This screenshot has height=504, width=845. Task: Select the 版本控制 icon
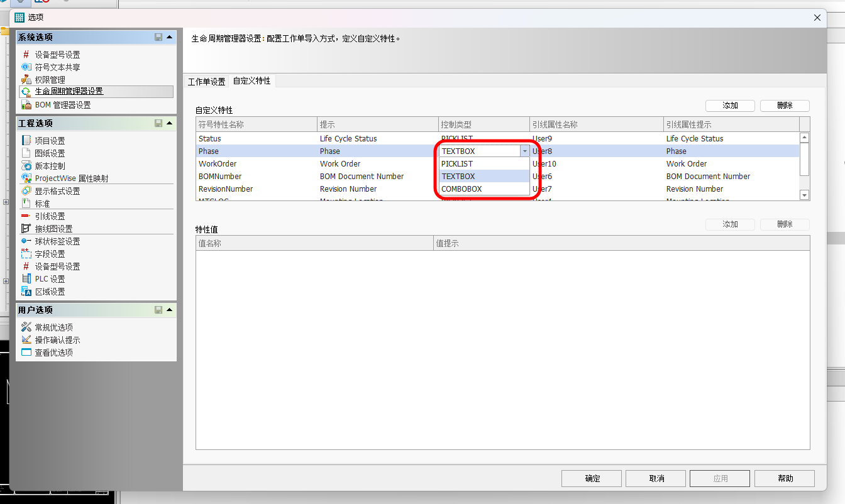pyautogui.click(x=26, y=166)
